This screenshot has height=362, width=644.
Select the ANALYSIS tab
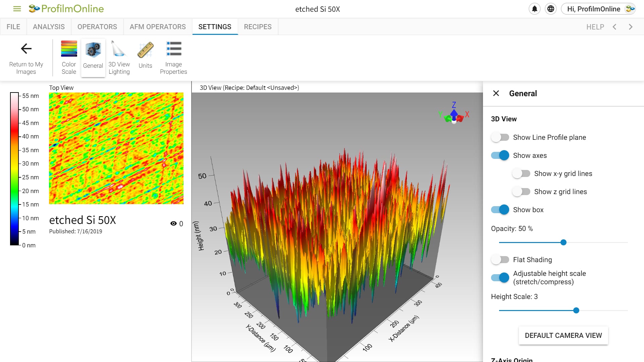48,26
